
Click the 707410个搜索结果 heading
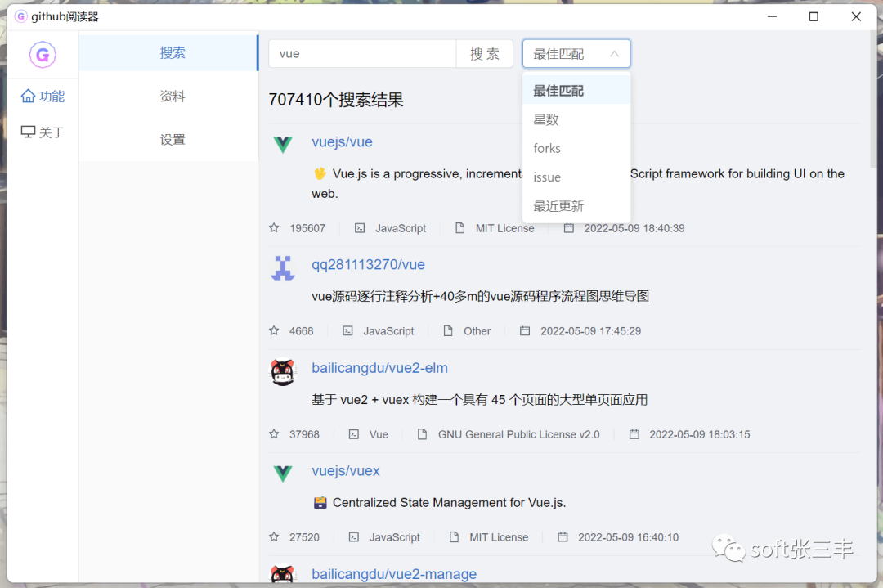click(x=336, y=100)
